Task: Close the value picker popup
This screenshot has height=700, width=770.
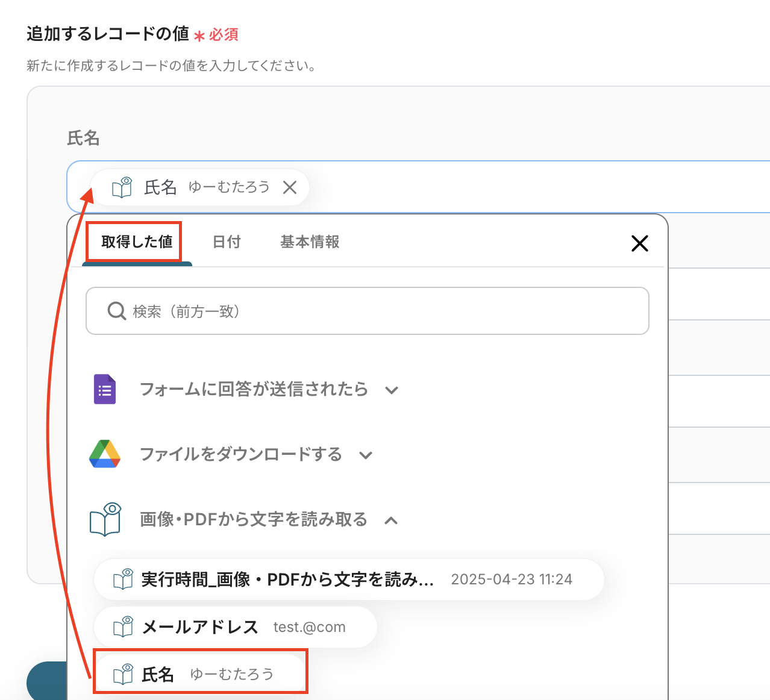Action: click(x=639, y=243)
